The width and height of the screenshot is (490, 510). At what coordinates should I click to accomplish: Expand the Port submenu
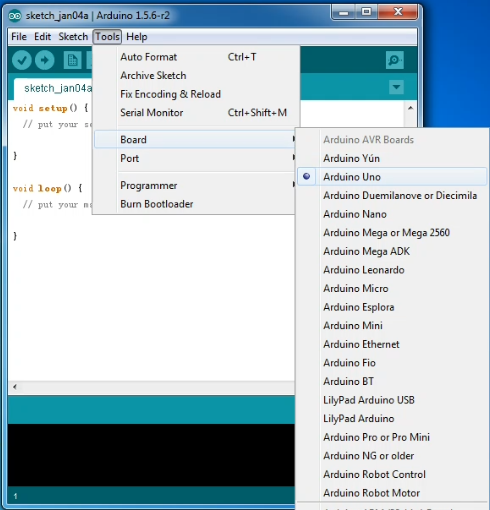pos(195,158)
